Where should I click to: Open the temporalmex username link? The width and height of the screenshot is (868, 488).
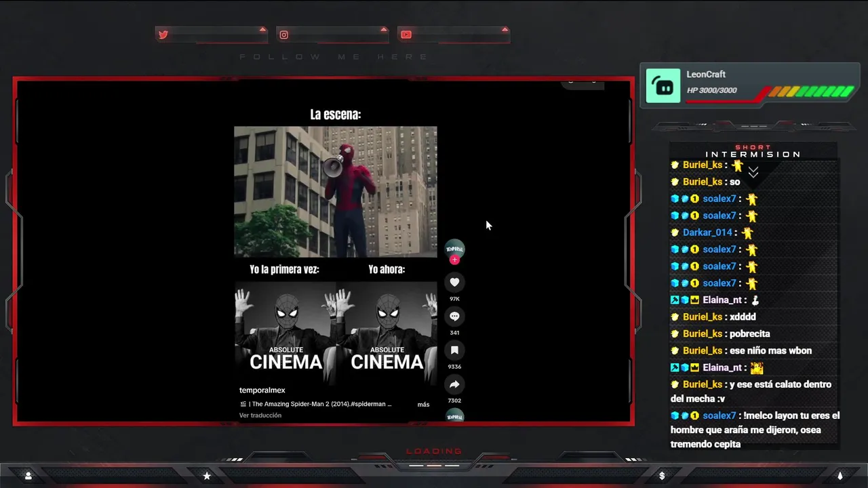pyautogui.click(x=262, y=390)
